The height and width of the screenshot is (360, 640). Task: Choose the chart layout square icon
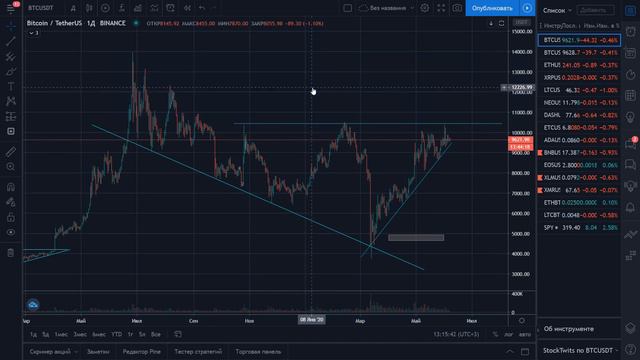347,8
